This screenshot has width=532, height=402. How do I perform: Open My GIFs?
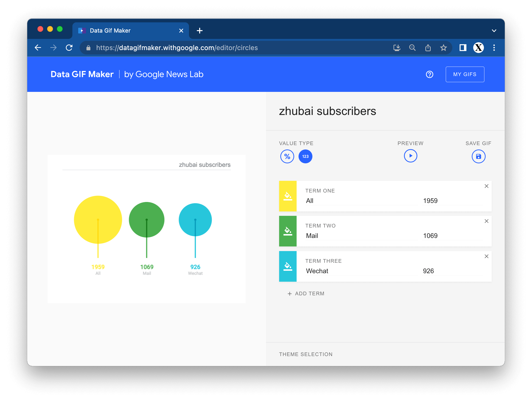(465, 74)
